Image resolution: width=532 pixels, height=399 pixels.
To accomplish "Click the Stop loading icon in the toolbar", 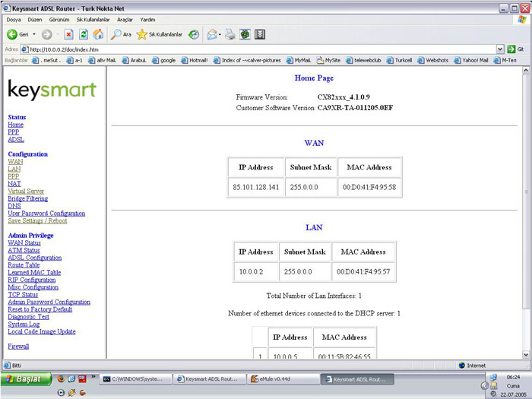I will click(68, 34).
